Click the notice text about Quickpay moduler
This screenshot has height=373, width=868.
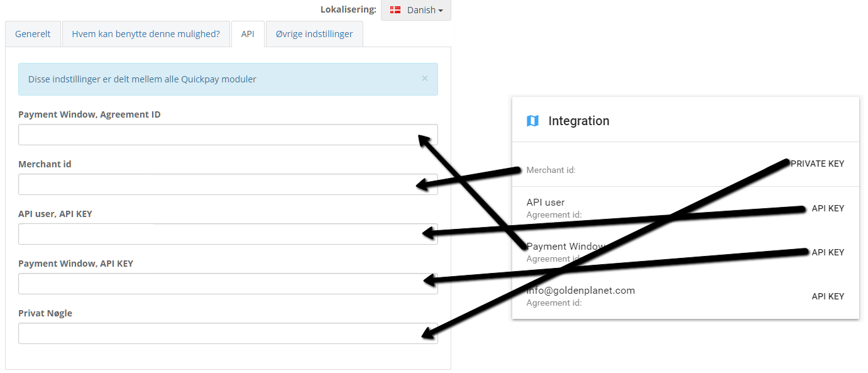pyautogui.click(x=143, y=79)
